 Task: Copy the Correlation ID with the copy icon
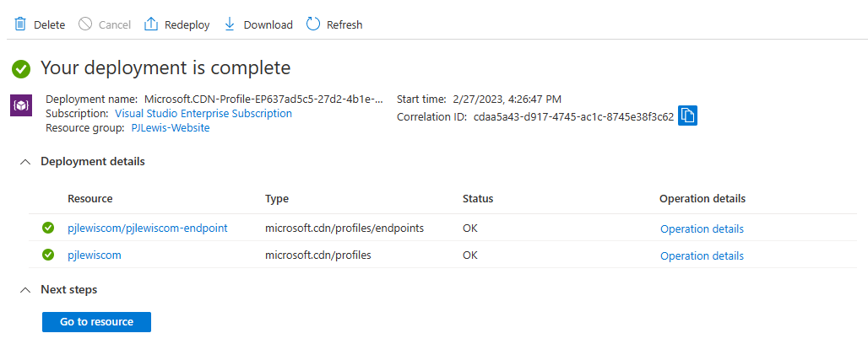tap(687, 116)
